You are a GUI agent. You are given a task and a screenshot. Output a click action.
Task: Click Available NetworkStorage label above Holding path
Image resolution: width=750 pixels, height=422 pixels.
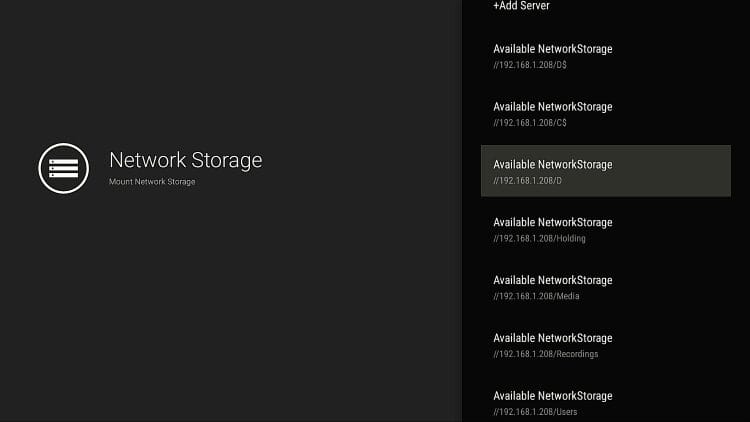552,223
